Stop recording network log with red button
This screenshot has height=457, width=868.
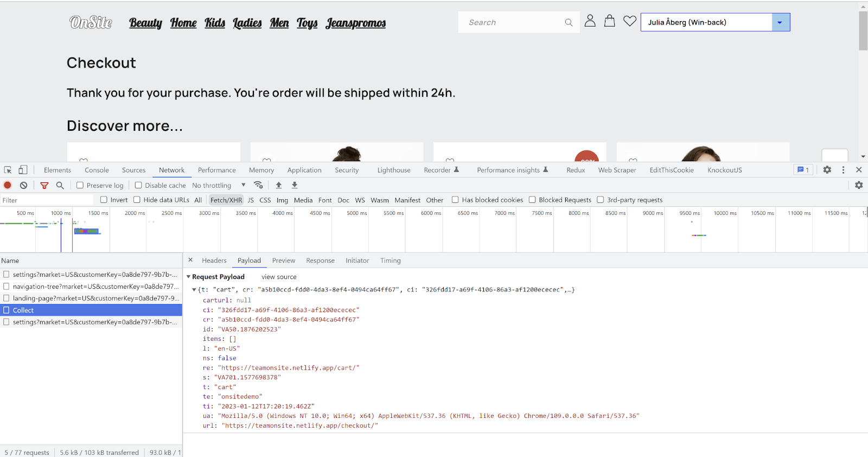tap(8, 185)
